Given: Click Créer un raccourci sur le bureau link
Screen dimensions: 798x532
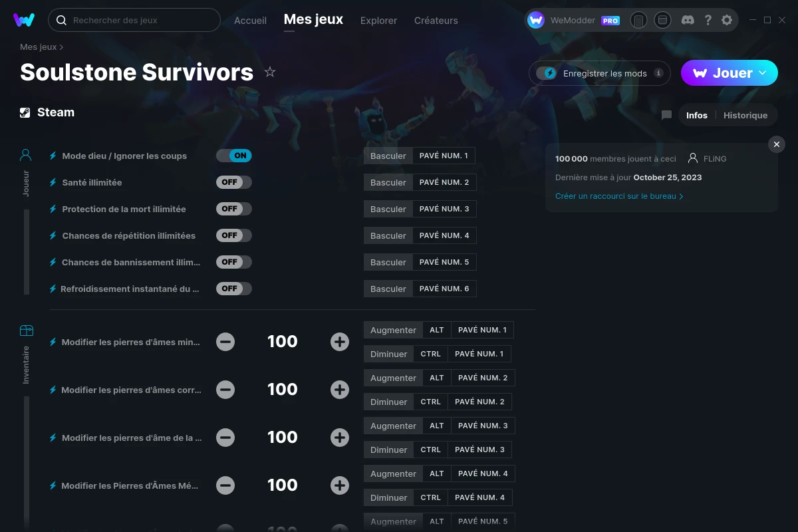Looking at the screenshot, I should coord(619,196).
